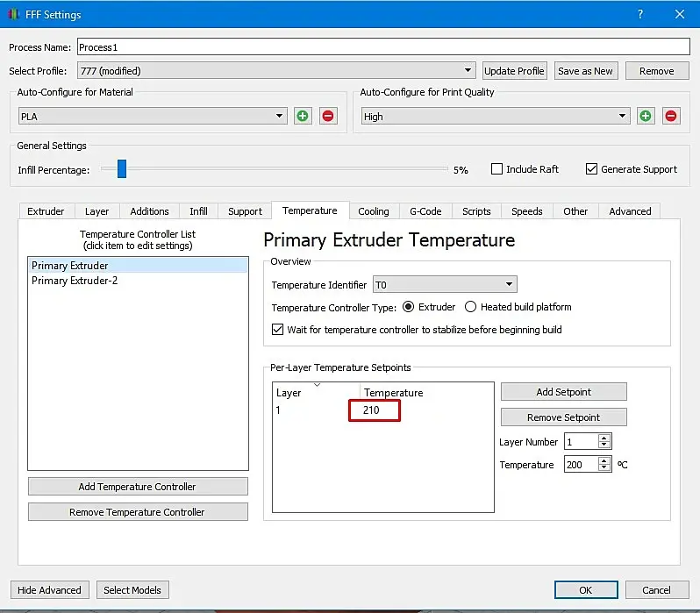The width and height of the screenshot is (700, 613).
Task: Open the Speeds tab
Action: point(527,211)
